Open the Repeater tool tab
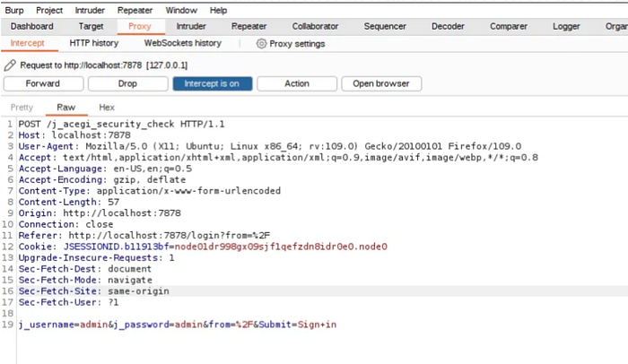 (x=249, y=26)
